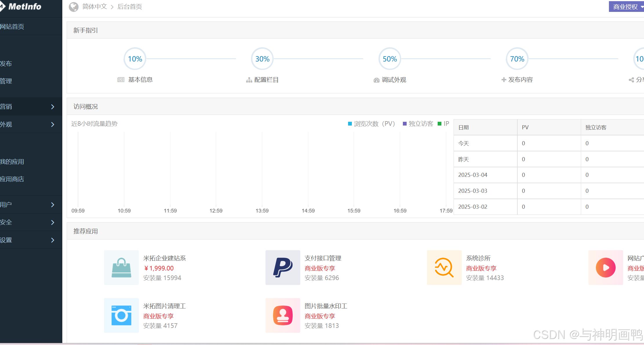Click the PayPal payment interface icon
Viewport: 644px width, 345px height.
coord(283,268)
